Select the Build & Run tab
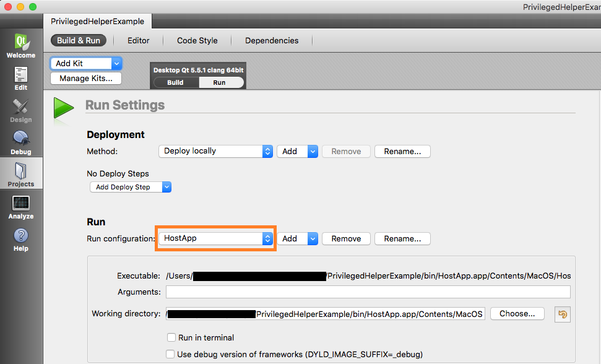Image resolution: width=601 pixels, height=364 pixels. [x=79, y=40]
